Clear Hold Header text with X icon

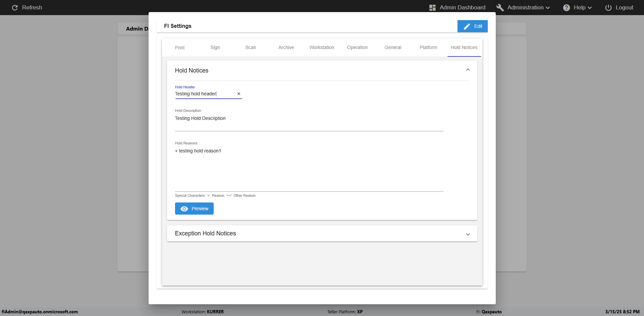point(239,94)
